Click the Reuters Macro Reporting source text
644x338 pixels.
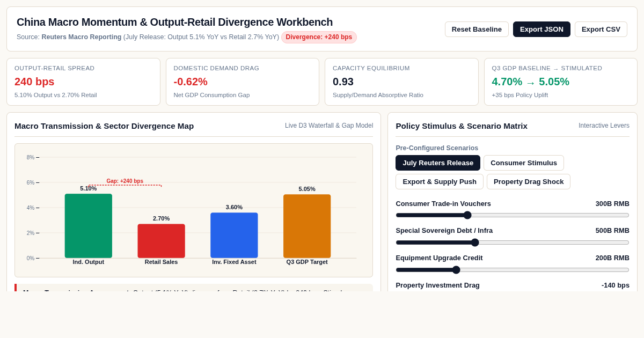[82, 37]
